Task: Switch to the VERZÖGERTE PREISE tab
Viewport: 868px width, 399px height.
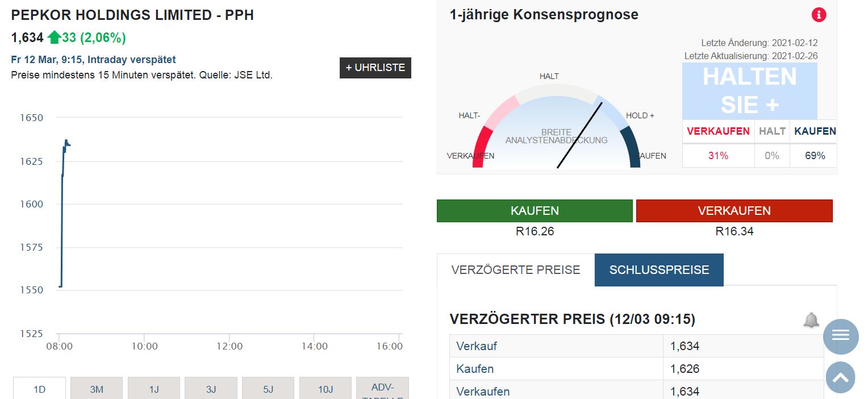Action: tap(515, 269)
